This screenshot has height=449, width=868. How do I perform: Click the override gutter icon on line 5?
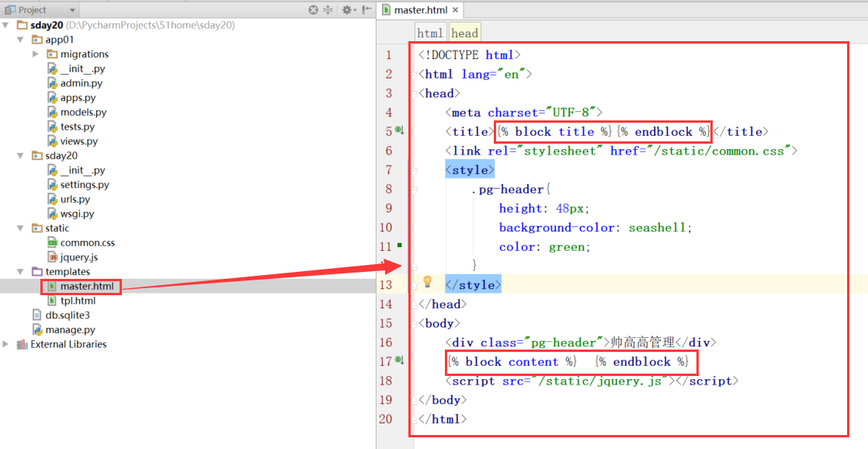[400, 131]
